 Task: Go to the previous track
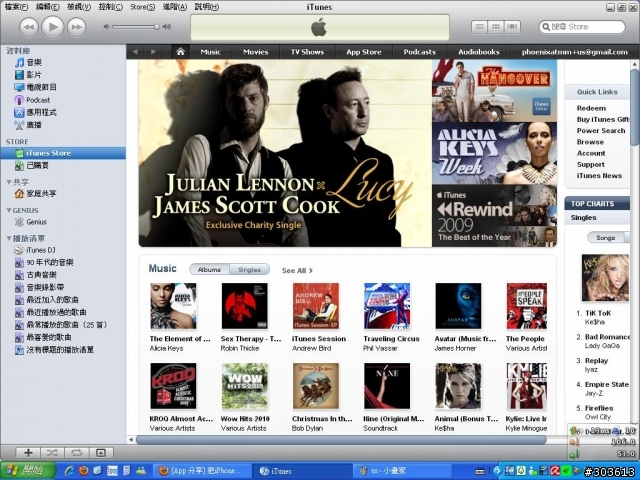pos(29,27)
